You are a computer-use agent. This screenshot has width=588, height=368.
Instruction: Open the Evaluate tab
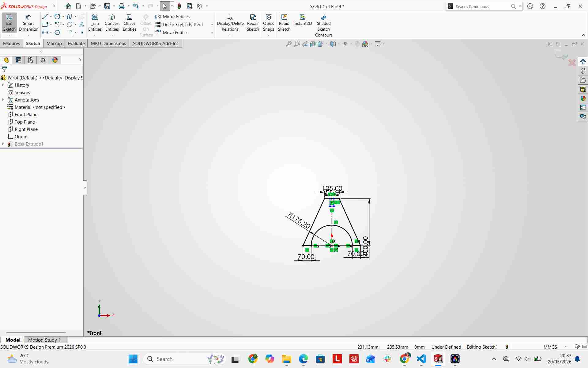pos(76,44)
